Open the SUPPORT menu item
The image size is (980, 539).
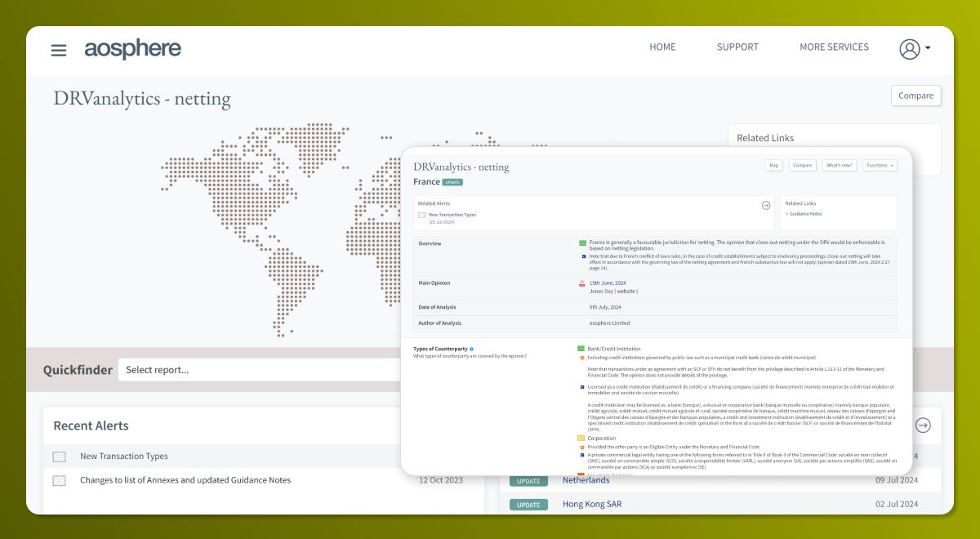[x=737, y=47]
